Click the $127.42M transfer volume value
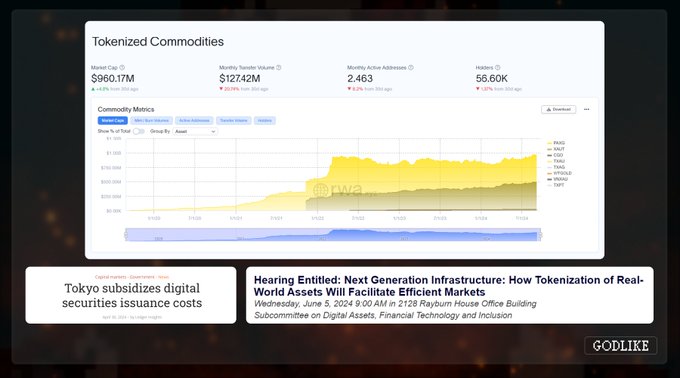The width and height of the screenshot is (680, 378). (239, 78)
